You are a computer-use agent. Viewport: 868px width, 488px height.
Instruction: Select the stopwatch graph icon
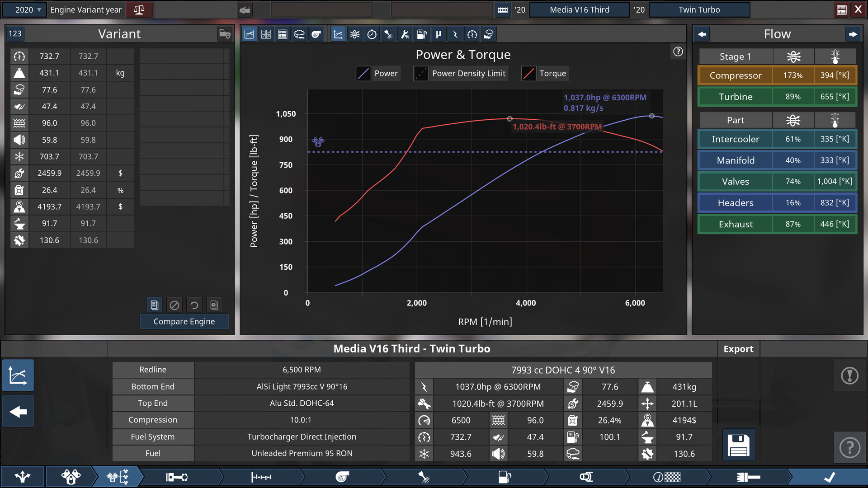[372, 34]
